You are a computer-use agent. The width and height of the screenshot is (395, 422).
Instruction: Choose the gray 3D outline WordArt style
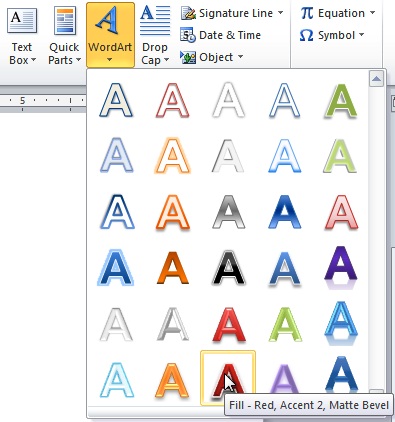coord(172,324)
